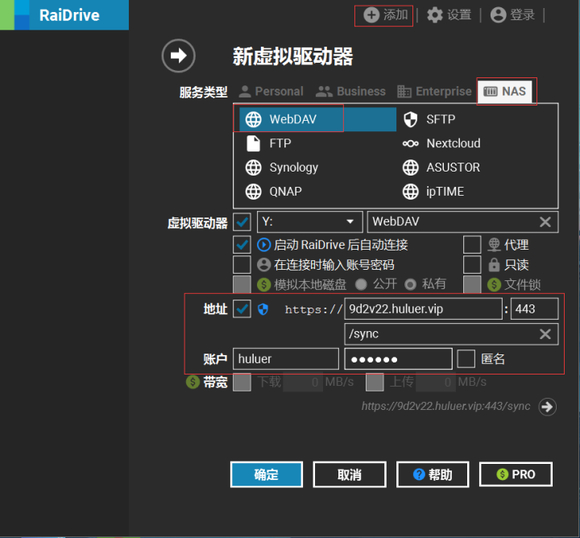Open the Y: drive letter dropdown
The width and height of the screenshot is (580, 538).
[310, 222]
